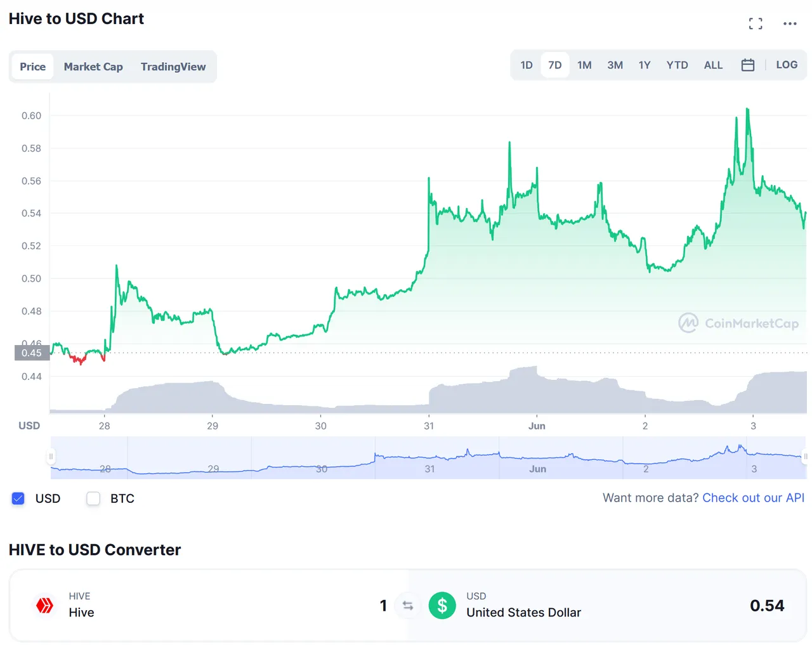Select the YTD time range
This screenshot has height=645, width=812.
pos(677,65)
